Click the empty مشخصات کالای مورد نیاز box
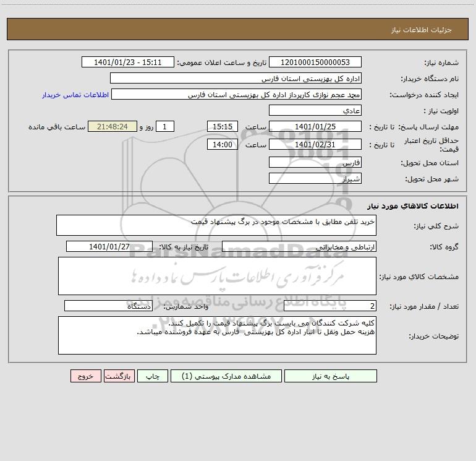The width and height of the screenshot is (476, 461). click(217, 276)
